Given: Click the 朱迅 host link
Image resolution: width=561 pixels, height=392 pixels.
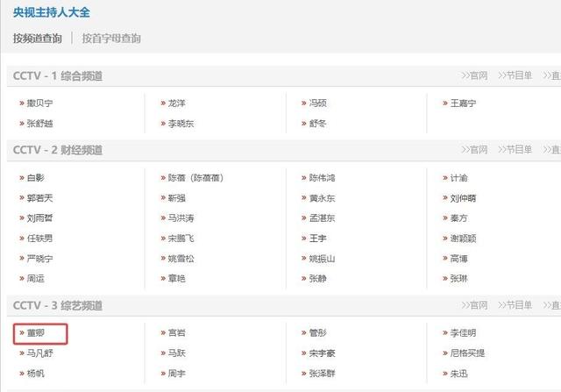Looking at the screenshot, I should (x=458, y=374).
